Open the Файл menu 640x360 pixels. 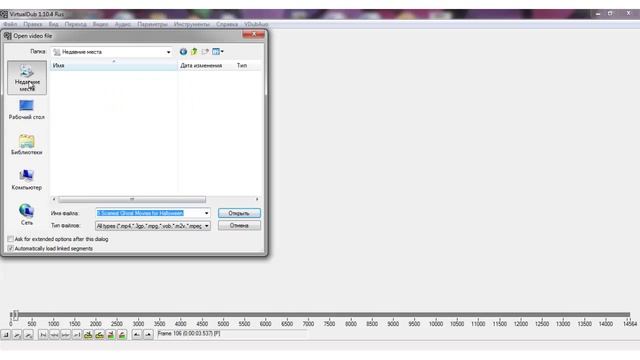click(x=10, y=24)
